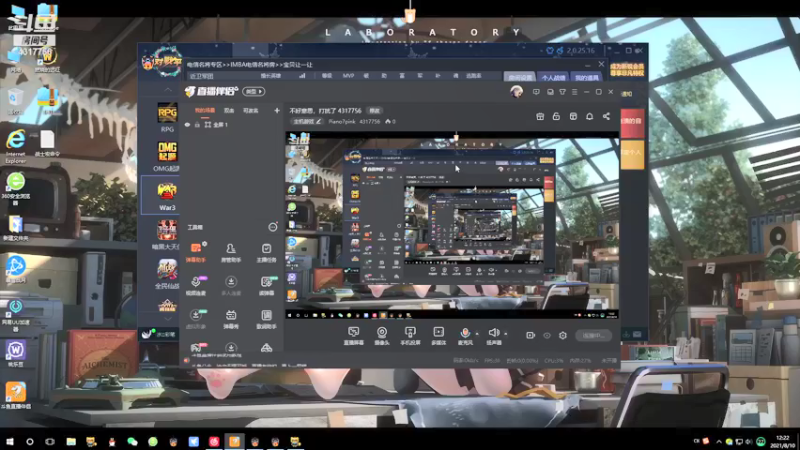Image resolution: width=800 pixels, height=450 pixels.
Task: Select the OMG起源 game in the sidebar
Action: coord(167,157)
